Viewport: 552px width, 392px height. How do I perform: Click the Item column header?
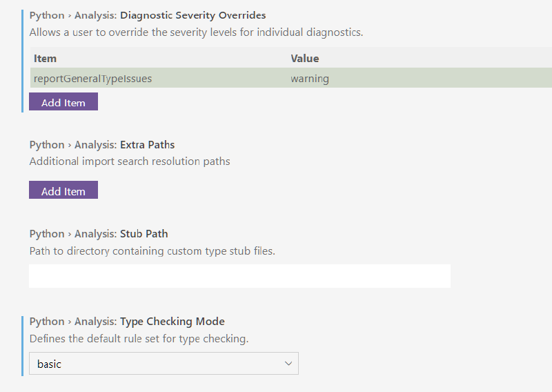click(x=45, y=58)
